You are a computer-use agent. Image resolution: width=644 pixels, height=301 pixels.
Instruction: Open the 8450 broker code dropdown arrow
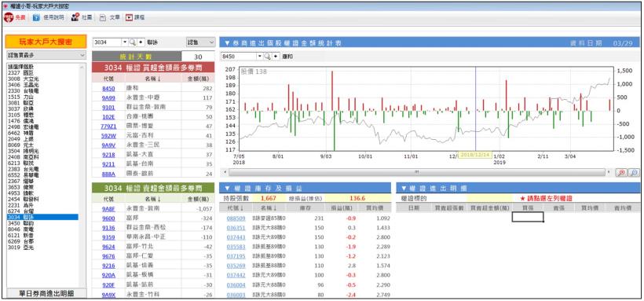pos(259,57)
